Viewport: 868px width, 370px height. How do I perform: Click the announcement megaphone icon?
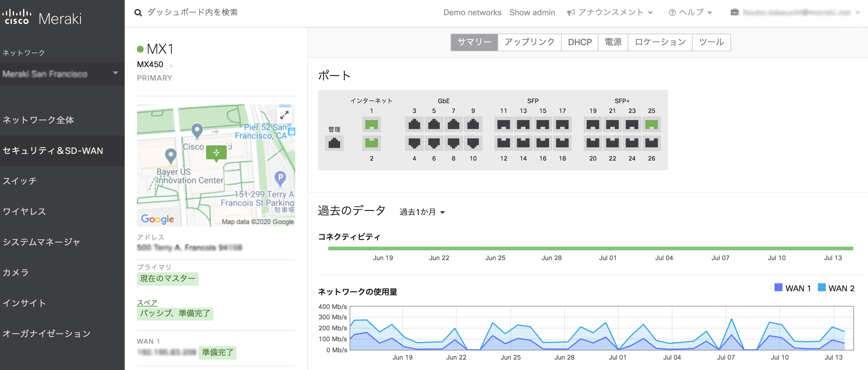(571, 13)
